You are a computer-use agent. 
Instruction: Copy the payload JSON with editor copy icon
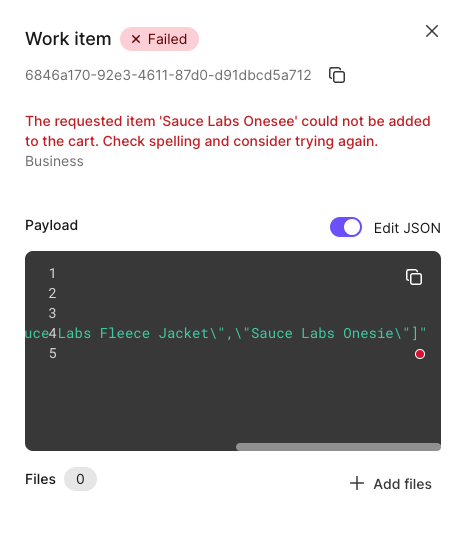tap(414, 277)
